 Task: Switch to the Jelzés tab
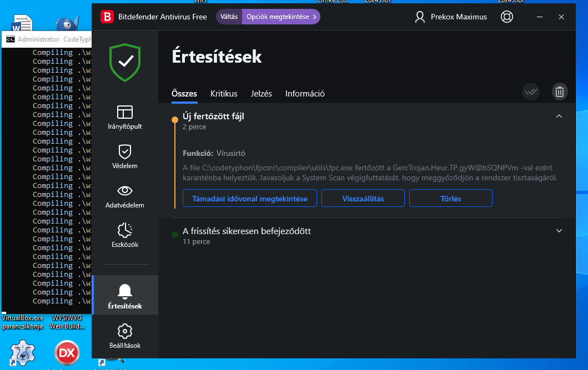point(262,94)
